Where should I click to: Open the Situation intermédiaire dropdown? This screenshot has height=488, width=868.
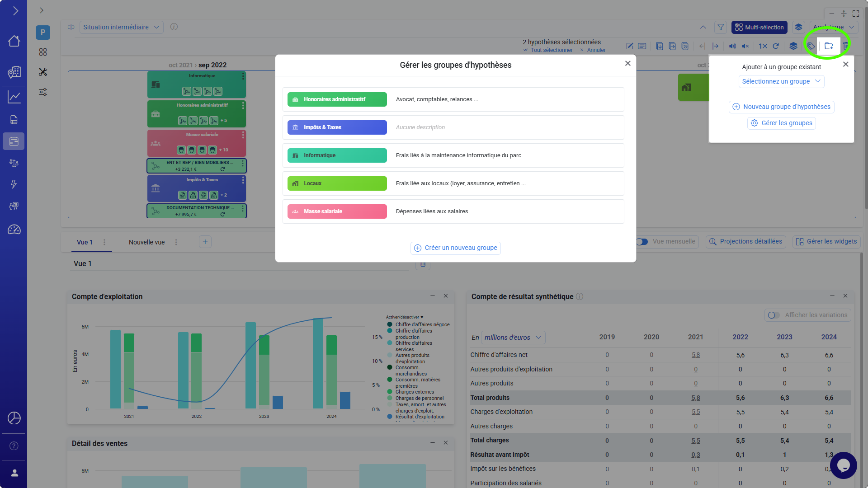click(x=121, y=27)
